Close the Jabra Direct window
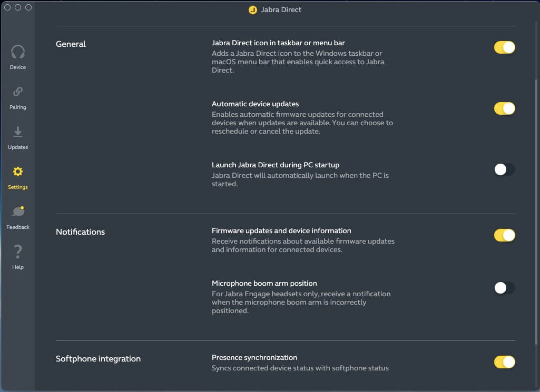This screenshot has width=540, height=392. (7, 7)
